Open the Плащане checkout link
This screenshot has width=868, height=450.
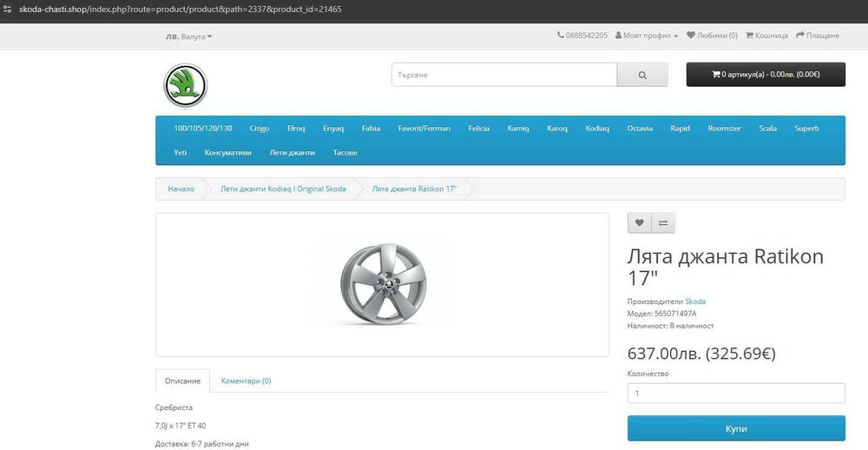818,36
